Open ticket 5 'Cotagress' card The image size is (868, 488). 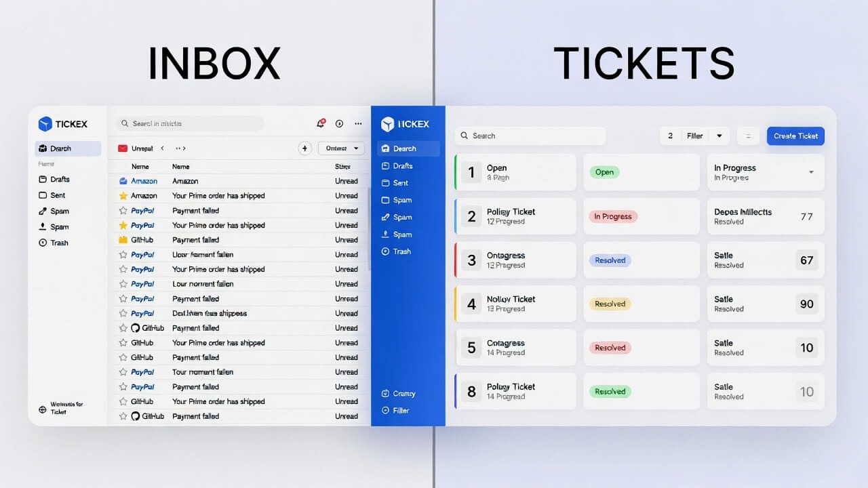pyautogui.click(x=515, y=348)
